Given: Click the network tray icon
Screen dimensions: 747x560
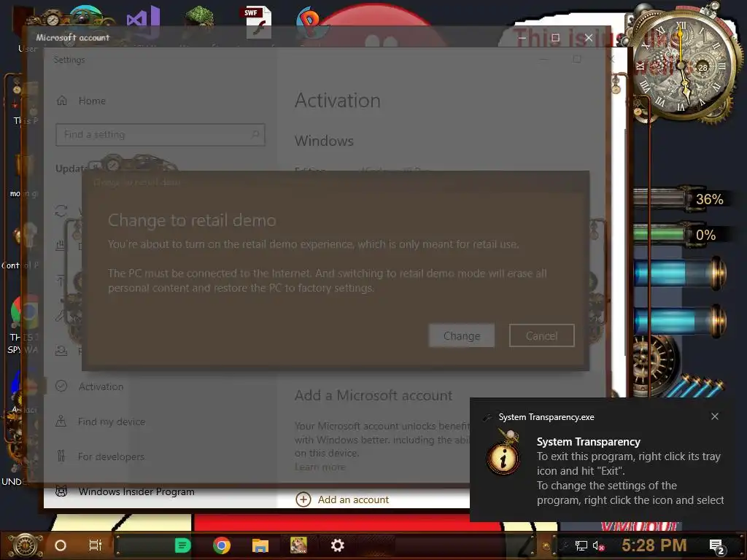Looking at the screenshot, I should click(x=581, y=545).
